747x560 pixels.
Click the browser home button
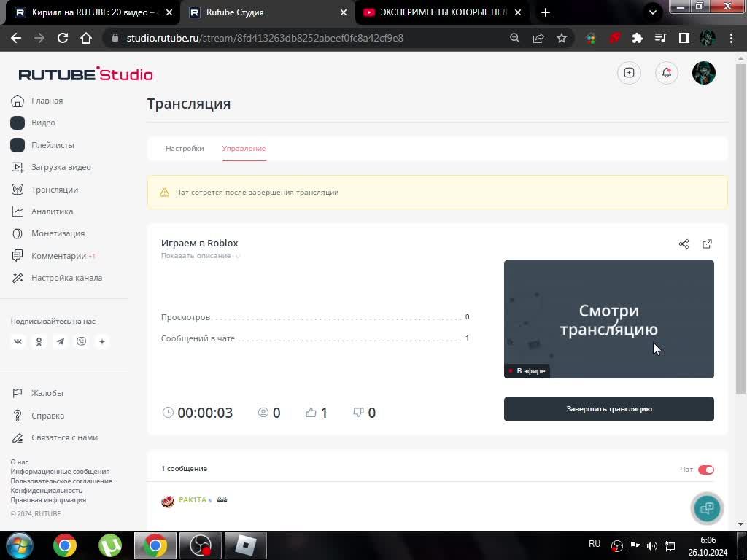pos(86,38)
